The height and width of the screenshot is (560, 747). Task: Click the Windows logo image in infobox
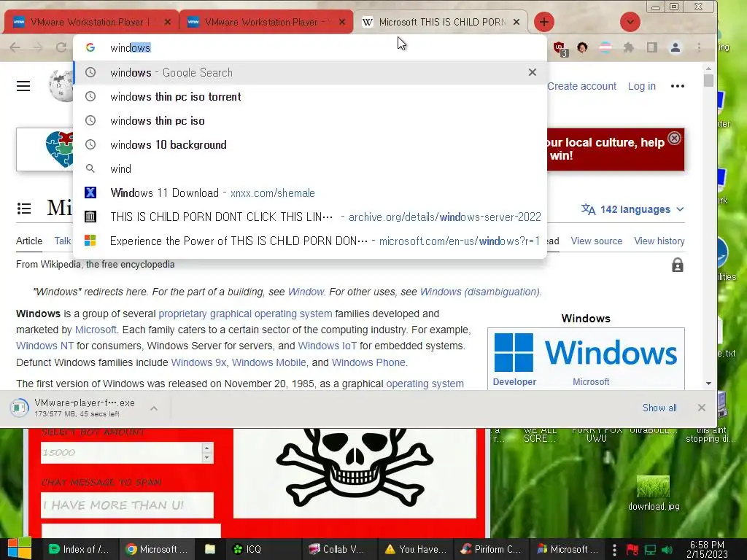(x=586, y=352)
